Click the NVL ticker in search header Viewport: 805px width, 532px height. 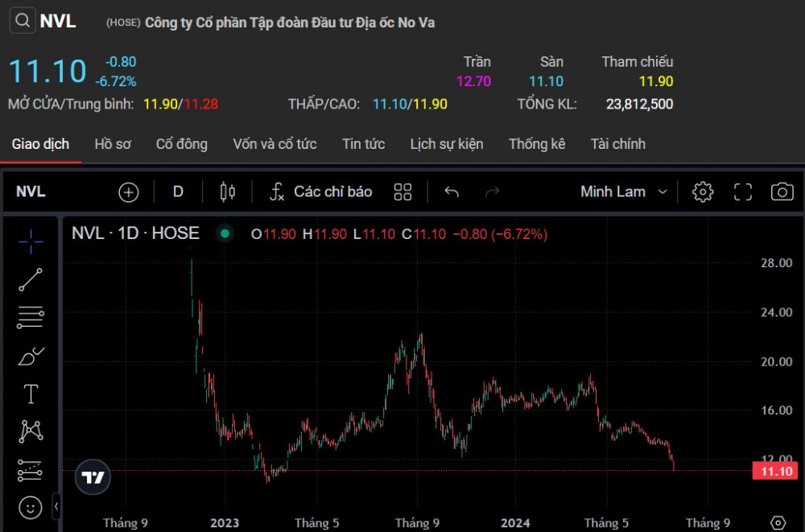(x=58, y=21)
